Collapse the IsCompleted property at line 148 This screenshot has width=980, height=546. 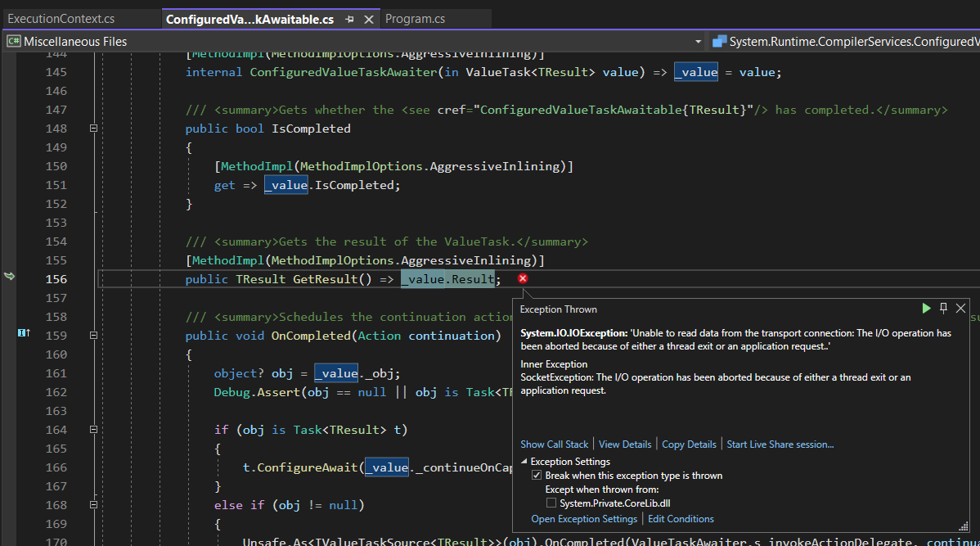94,129
